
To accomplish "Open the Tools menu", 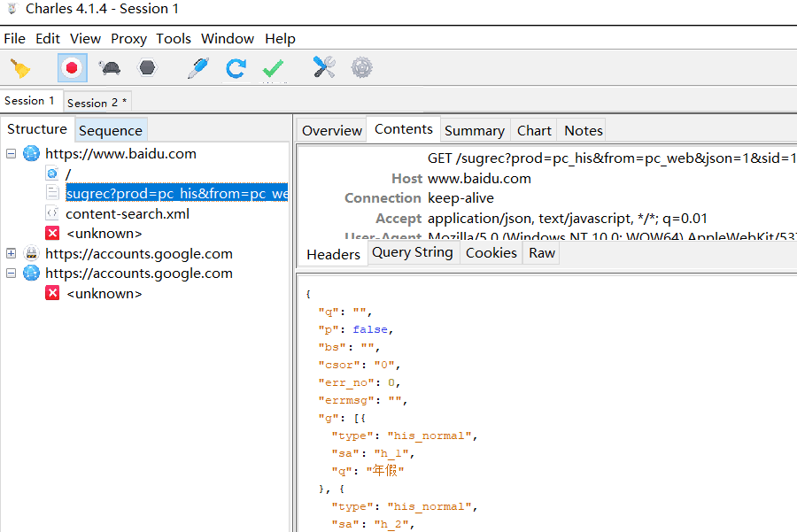I will click(174, 39).
